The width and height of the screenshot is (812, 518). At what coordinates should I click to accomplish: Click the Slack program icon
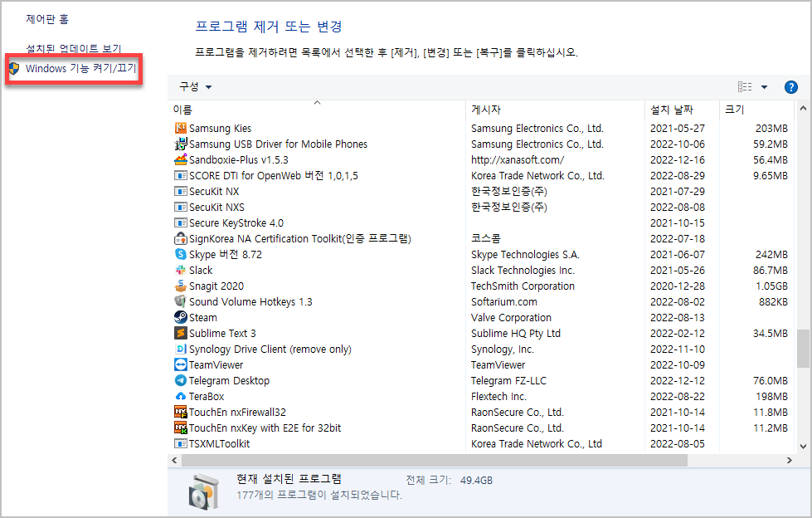180,270
